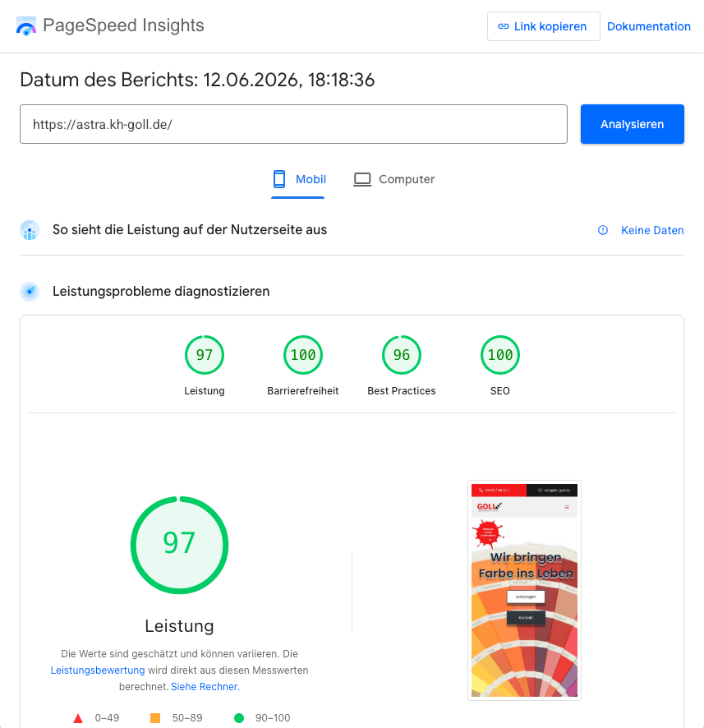704x728 pixels.
Task: Click the Keine Daten info icon
Action: (603, 230)
